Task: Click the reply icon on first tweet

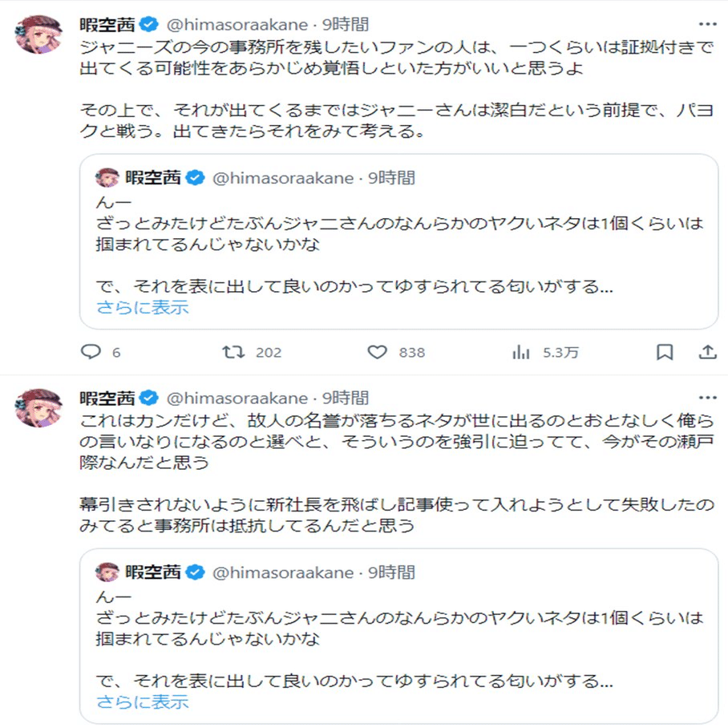Action: point(92,352)
